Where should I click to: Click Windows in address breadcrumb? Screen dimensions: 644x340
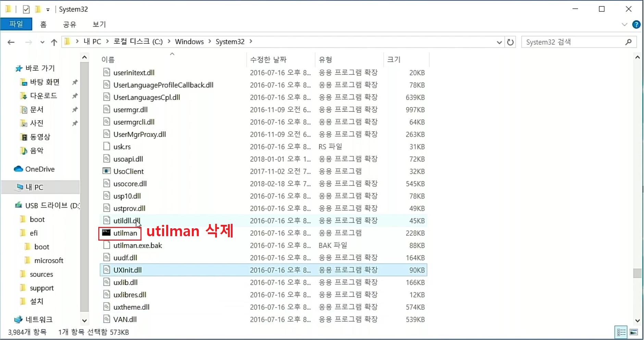tap(189, 41)
